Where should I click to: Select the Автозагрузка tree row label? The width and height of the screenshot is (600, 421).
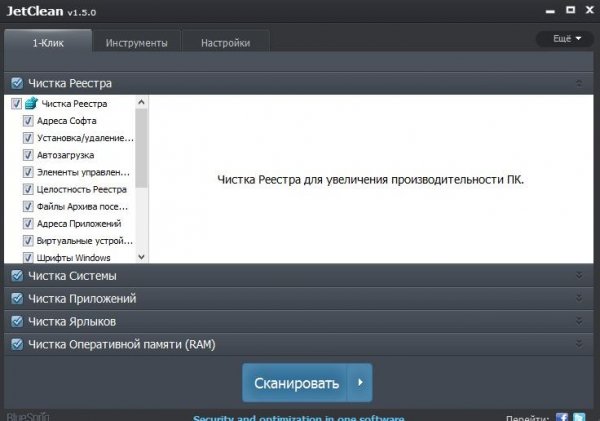coord(65,155)
